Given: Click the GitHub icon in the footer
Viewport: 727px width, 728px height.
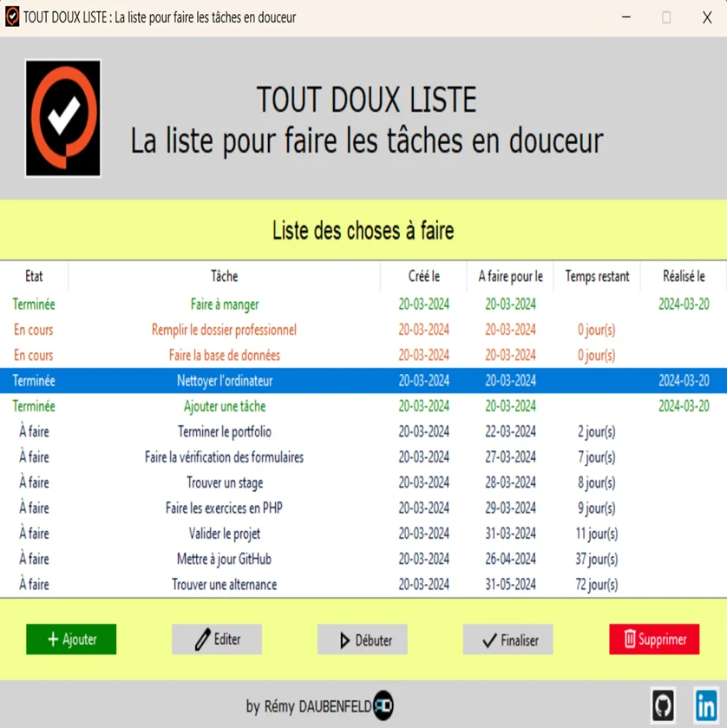Looking at the screenshot, I should (x=665, y=705).
